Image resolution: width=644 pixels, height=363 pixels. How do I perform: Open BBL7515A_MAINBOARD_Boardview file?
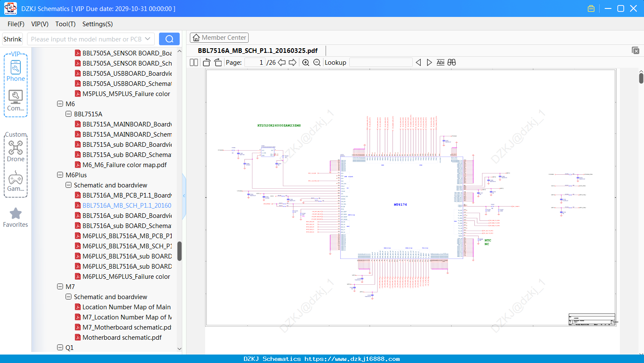[127, 124]
